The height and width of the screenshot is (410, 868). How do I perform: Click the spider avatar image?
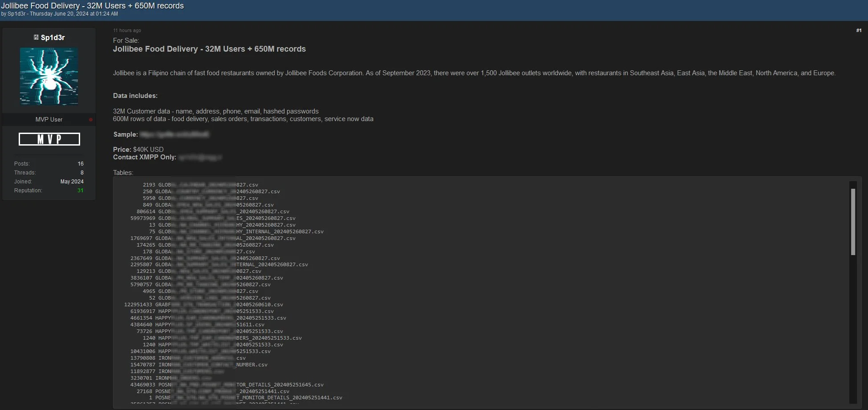(x=49, y=77)
